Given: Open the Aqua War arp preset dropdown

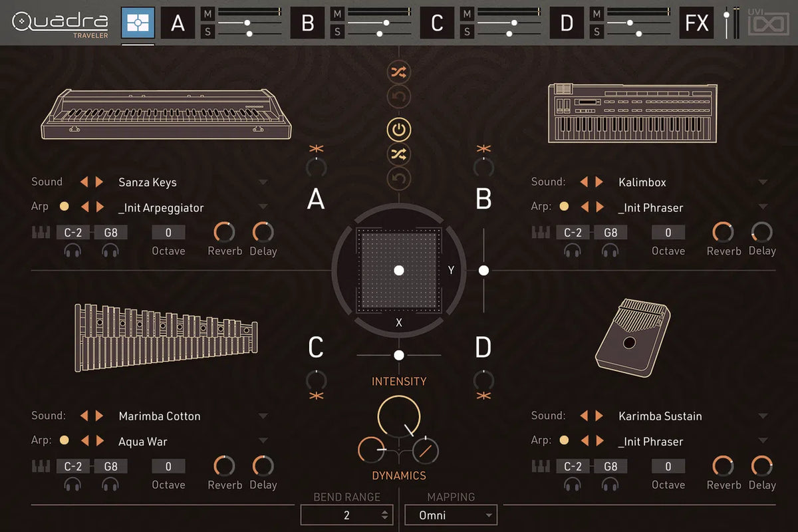Looking at the screenshot, I should coord(263,441).
